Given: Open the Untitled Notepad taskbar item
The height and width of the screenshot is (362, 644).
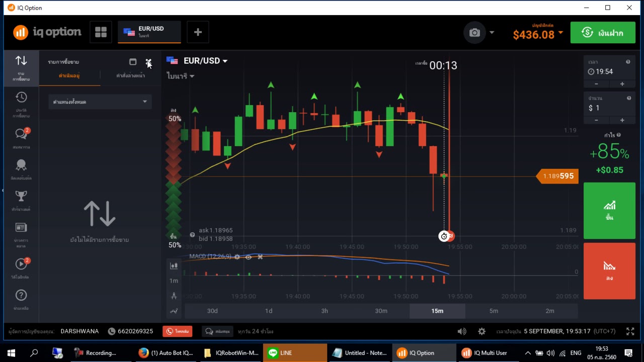Looking at the screenshot, I should click(359, 353).
